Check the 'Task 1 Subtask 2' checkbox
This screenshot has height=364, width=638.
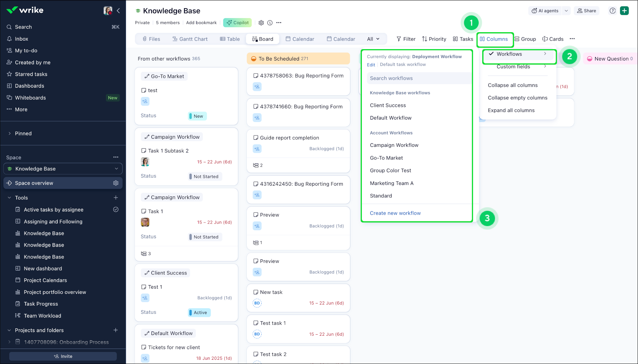click(144, 151)
